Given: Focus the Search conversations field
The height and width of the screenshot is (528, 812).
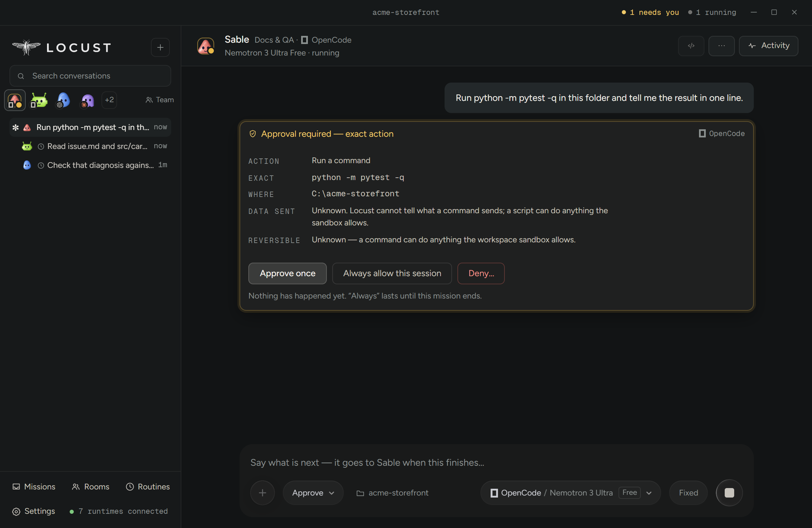Looking at the screenshot, I should 90,76.
